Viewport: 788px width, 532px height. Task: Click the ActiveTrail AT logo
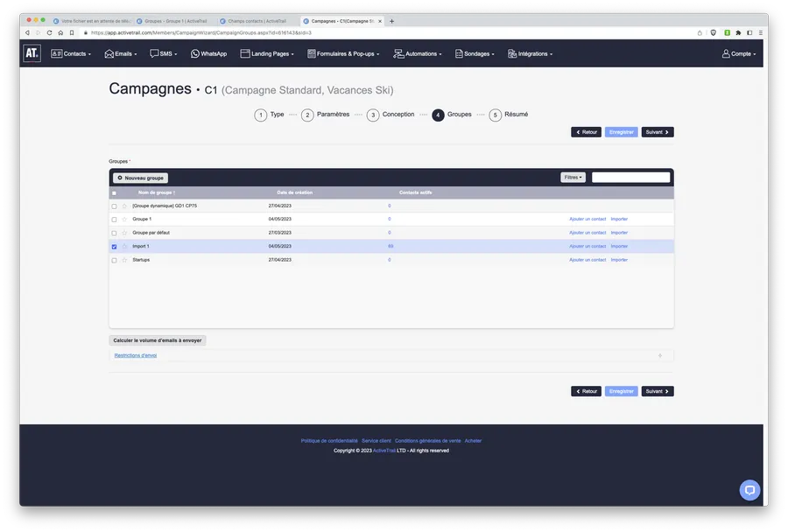coord(32,53)
